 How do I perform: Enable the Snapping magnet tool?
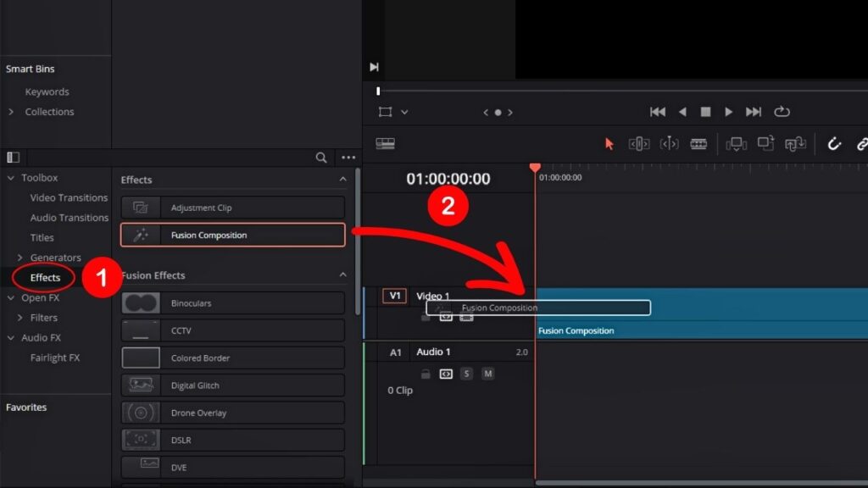click(835, 144)
